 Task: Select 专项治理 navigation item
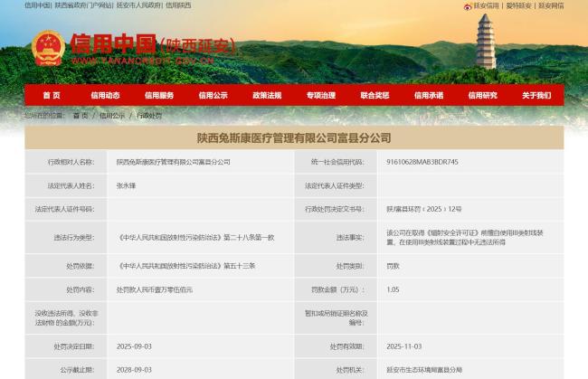321,95
